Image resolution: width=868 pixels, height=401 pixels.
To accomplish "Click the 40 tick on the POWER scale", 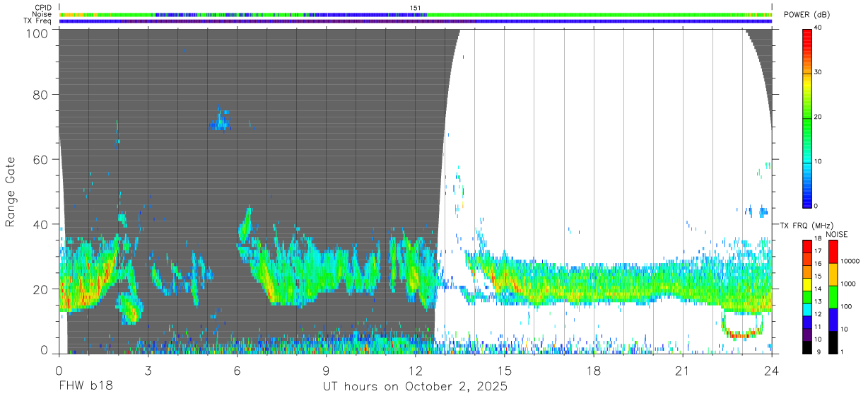I will (818, 28).
